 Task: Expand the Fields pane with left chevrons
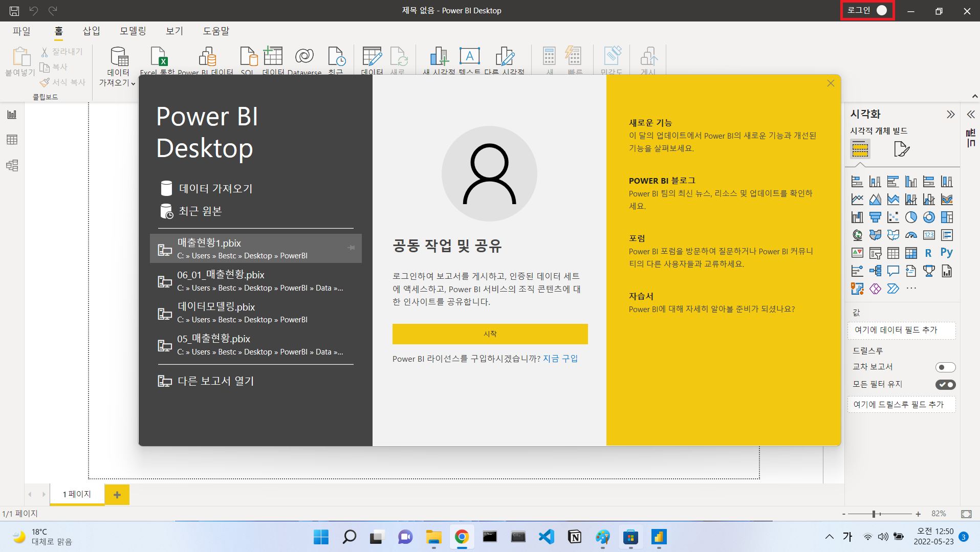pyautogui.click(x=970, y=115)
